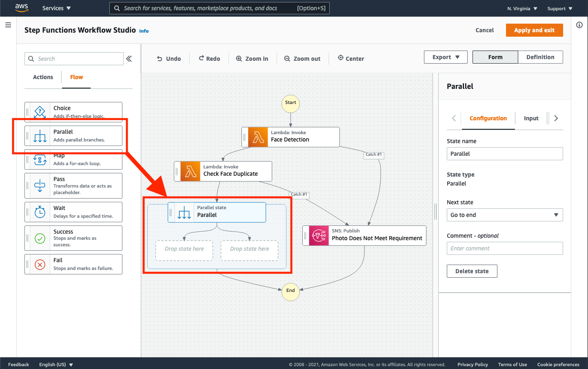Screen dimensions: 588x369
Task: Open the Info link
Action: point(144,31)
